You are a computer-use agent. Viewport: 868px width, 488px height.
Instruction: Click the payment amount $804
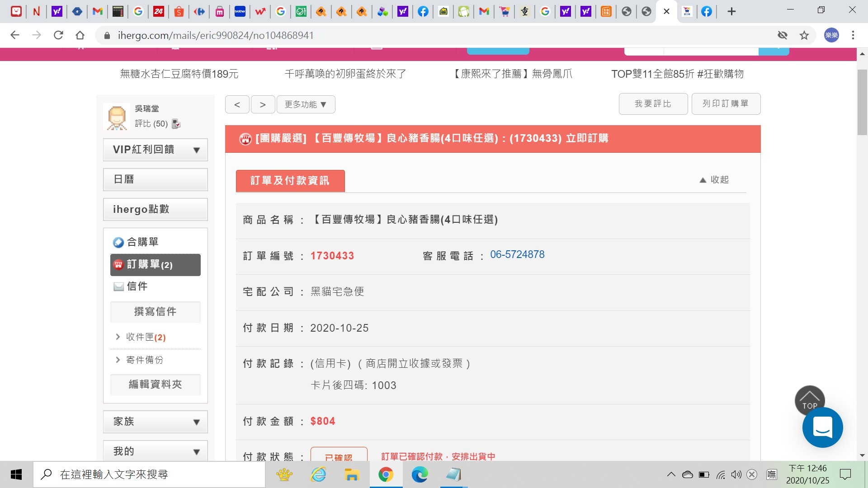coord(323,422)
